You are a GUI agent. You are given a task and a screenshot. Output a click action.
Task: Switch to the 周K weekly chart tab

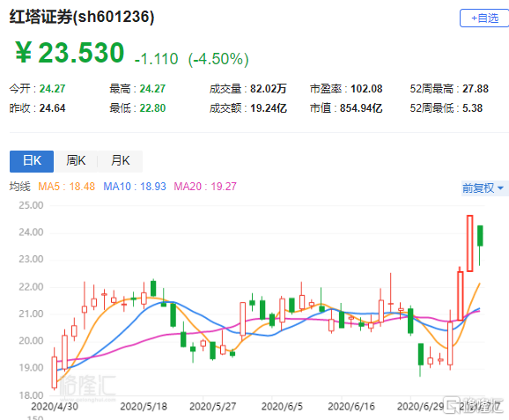(76, 161)
